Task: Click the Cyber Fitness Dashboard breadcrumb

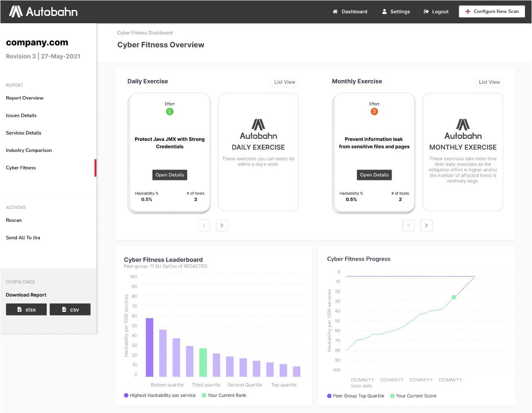Action: [x=145, y=33]
